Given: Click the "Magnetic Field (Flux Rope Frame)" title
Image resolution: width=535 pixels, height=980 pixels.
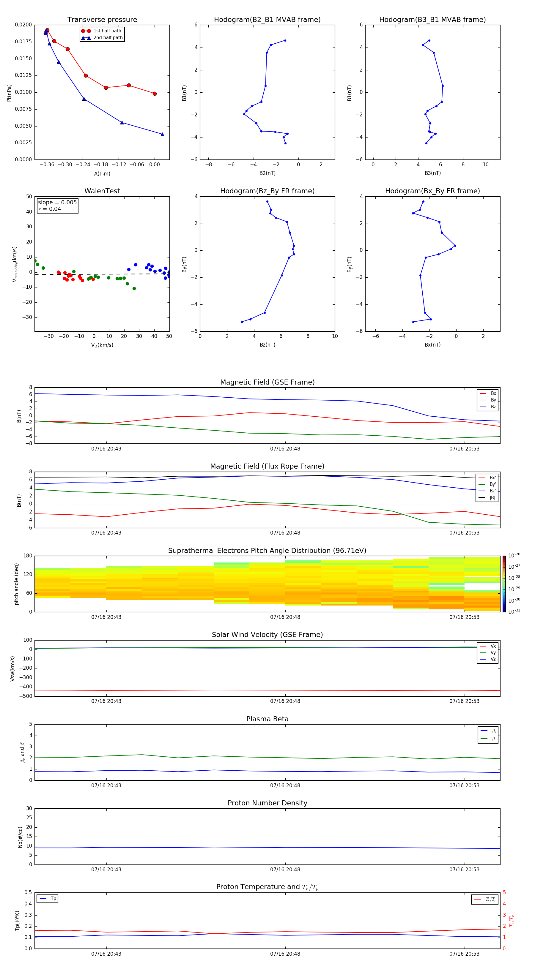Looking at the screenshot, I should 267,467.
